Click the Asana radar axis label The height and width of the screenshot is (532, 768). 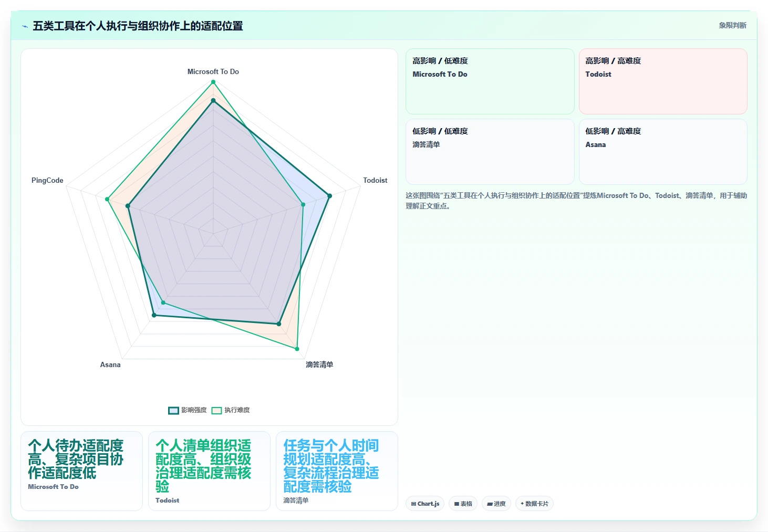110,364
